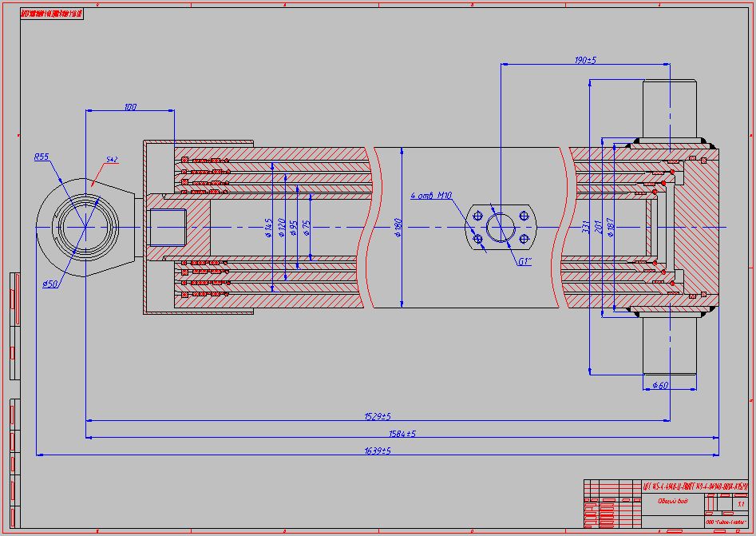Select the ø120 diameter dimension

[282, 229]
